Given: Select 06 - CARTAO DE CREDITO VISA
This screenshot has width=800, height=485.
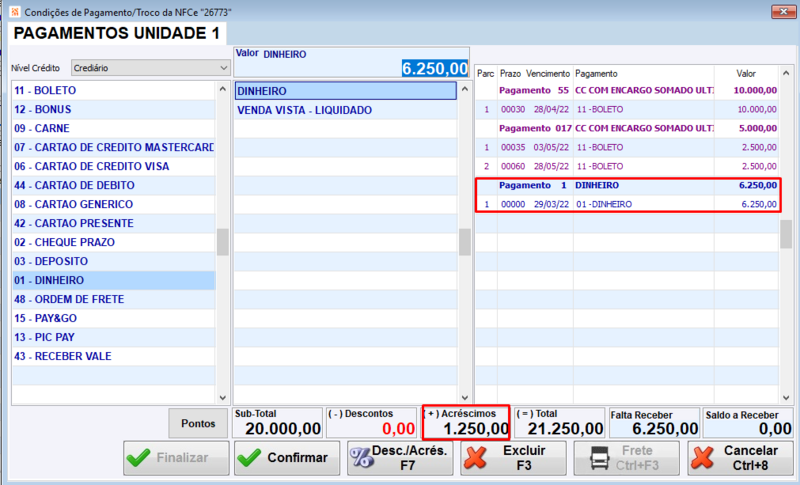Looking at the screenshot, I should click(114, 166).
